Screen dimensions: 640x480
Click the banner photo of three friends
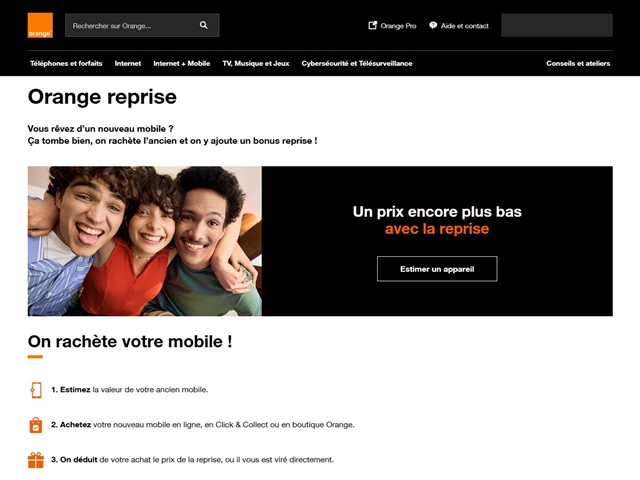(145, 241)
